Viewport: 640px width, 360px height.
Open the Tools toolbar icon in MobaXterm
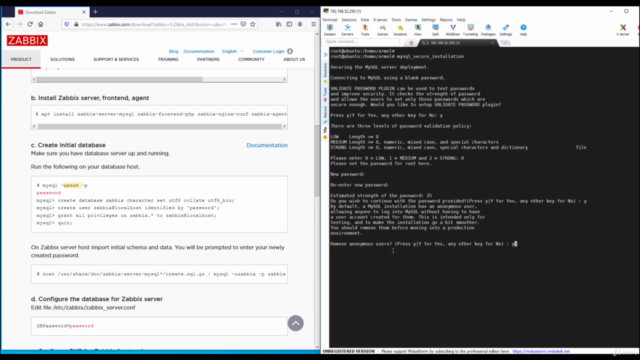(x=365, y=29)
